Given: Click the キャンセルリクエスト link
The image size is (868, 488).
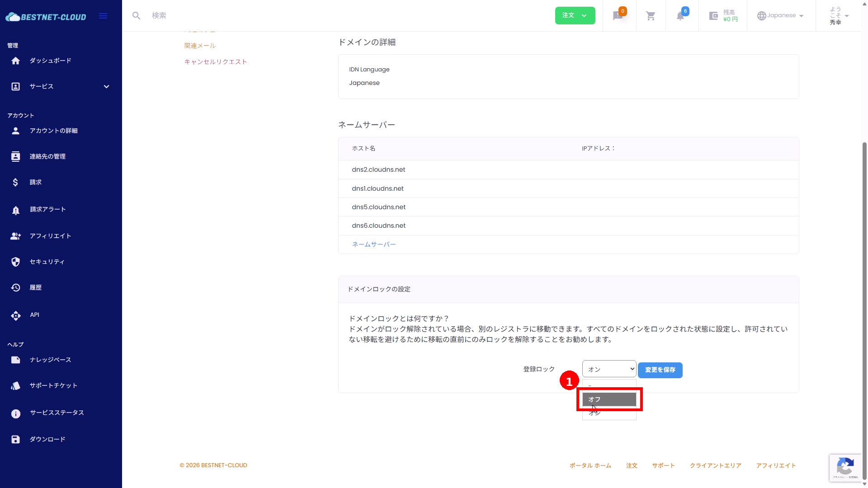Looking at the screenshot, I should [x=215, y=62].
